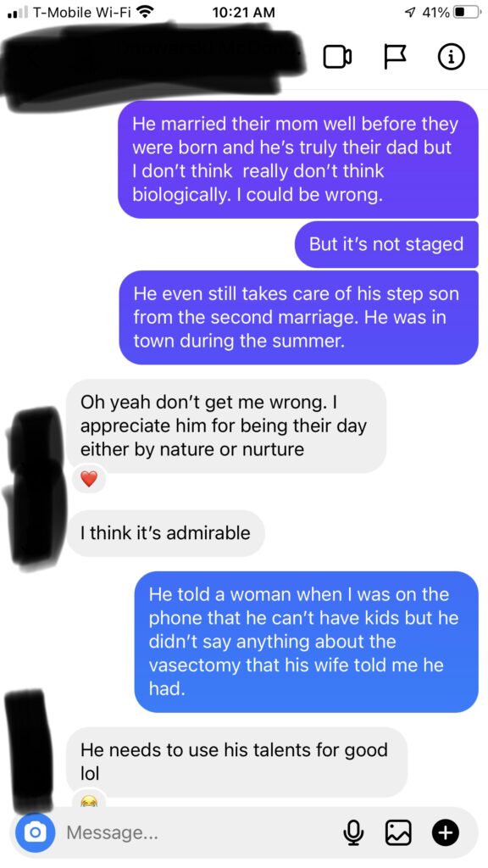This screenshot has height=868, width=488.
Task: Tap the microphone icon to record voice message
Action: coord(355,832)
